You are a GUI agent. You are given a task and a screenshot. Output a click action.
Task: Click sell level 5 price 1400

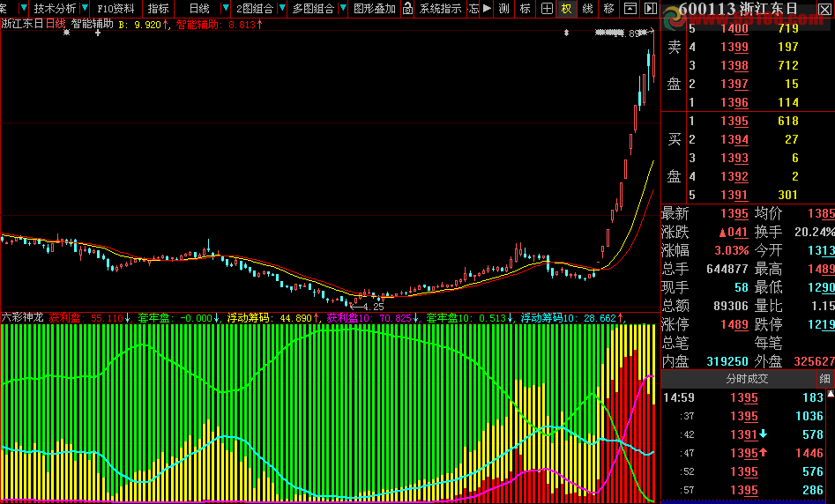[734, 29]
